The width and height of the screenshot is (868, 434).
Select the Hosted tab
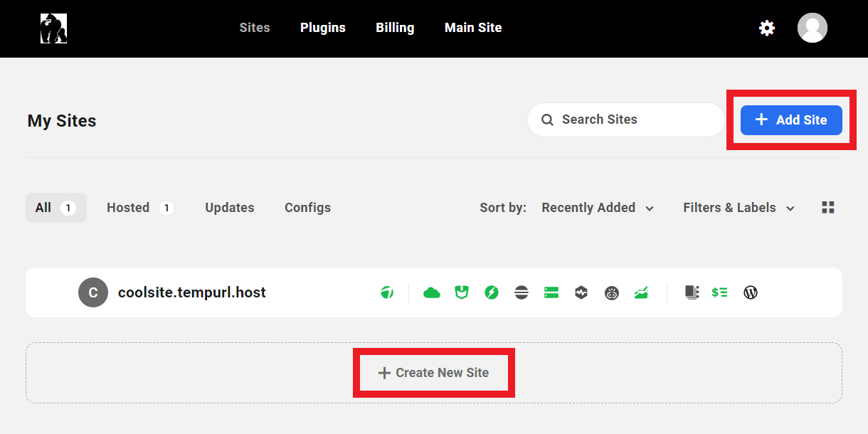140,208
